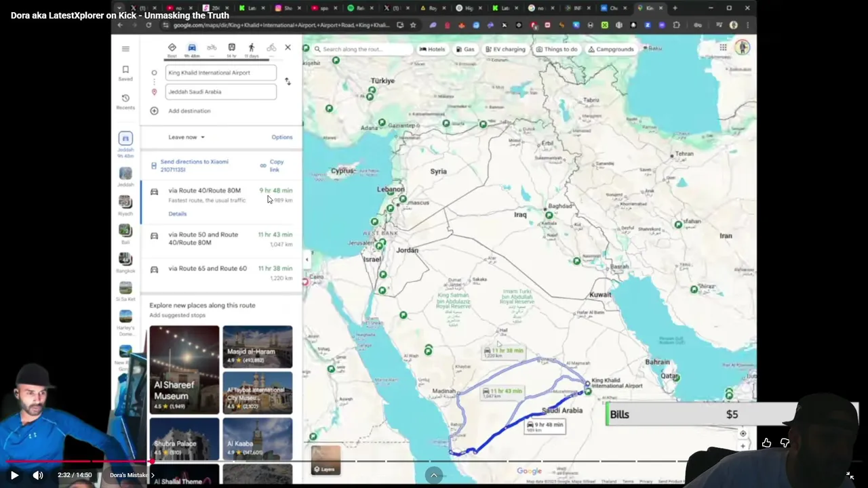Select the transit travel mode
The width and height of the screenshot is (868, 488).
coord(231,49)
